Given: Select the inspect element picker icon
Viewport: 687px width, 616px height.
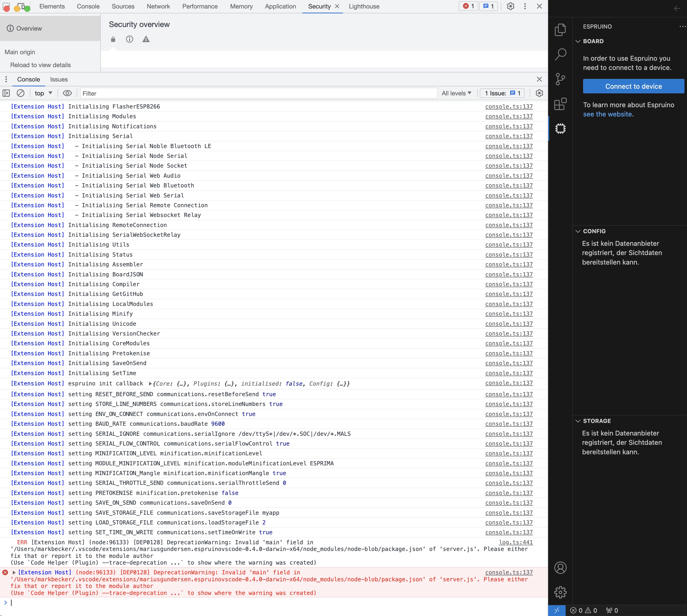Looking at the screenshot, I should (6, 6).
